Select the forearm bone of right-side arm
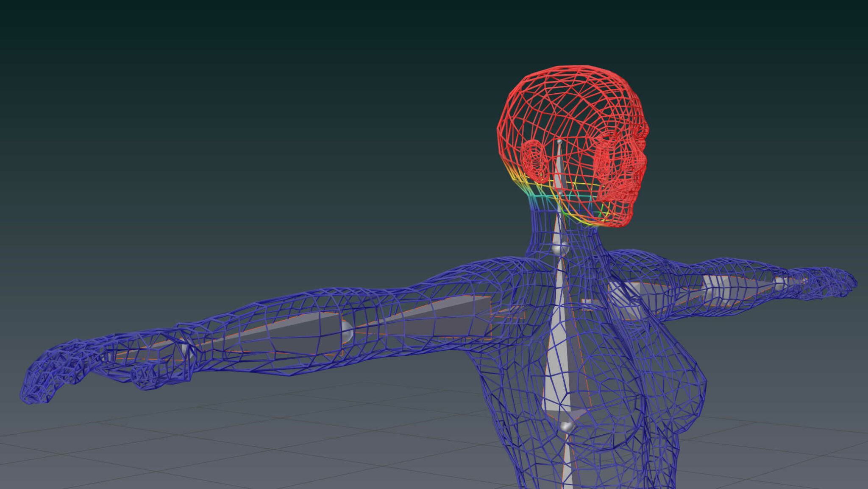Image resolution: width=868 pixels, height=489 pixels. (x=737, y=285)
